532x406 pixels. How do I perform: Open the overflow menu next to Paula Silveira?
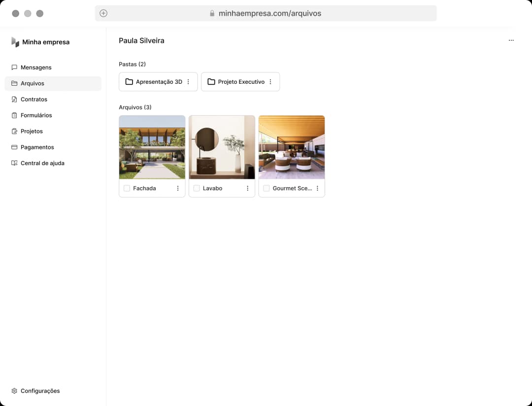tap(511, 40)
